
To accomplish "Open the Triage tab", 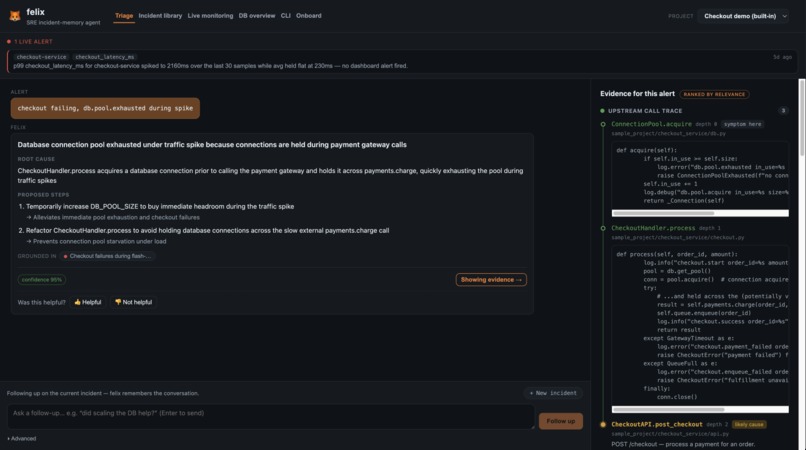I will 124,16.
